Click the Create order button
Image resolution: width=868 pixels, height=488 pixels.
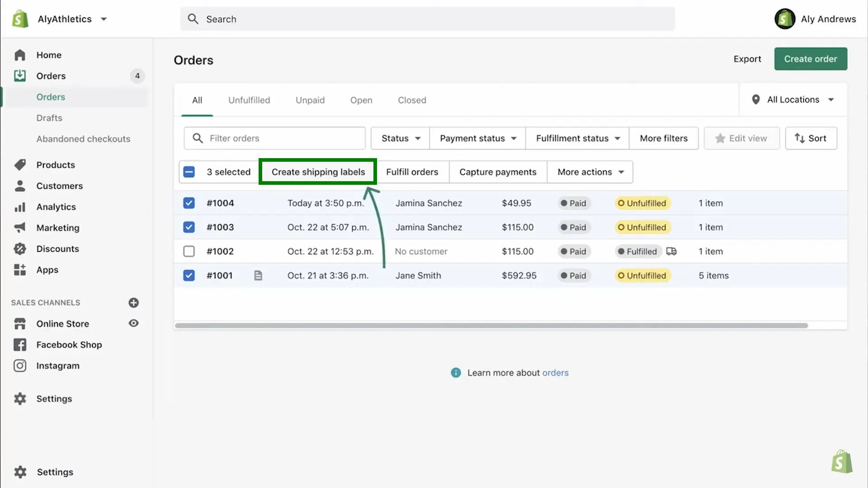click(810, 59)
